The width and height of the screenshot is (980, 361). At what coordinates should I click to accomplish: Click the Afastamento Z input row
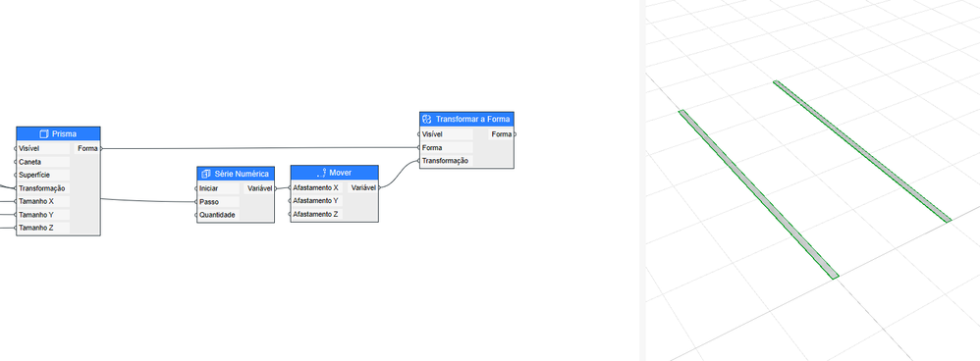point(317,214)
